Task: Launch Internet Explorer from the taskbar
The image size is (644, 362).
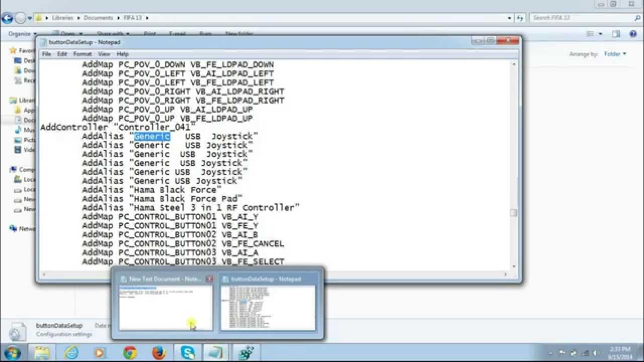Action: click(72, 353)
